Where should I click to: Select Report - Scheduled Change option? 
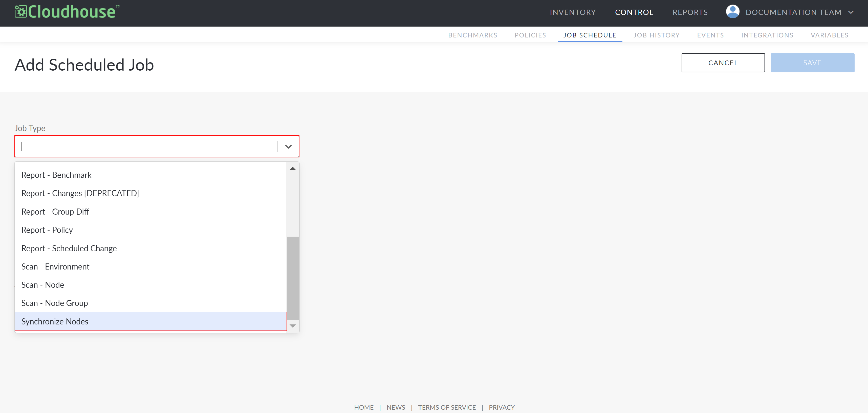point(151,249)
